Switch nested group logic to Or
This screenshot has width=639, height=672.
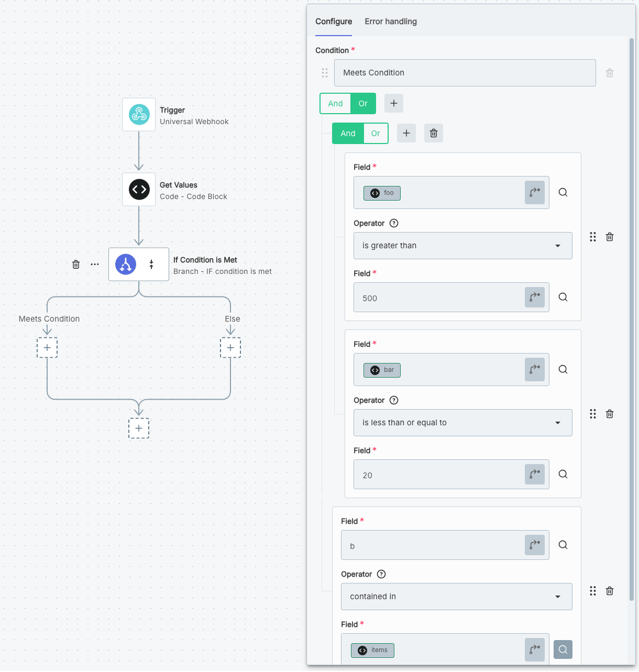pos(376,134)
